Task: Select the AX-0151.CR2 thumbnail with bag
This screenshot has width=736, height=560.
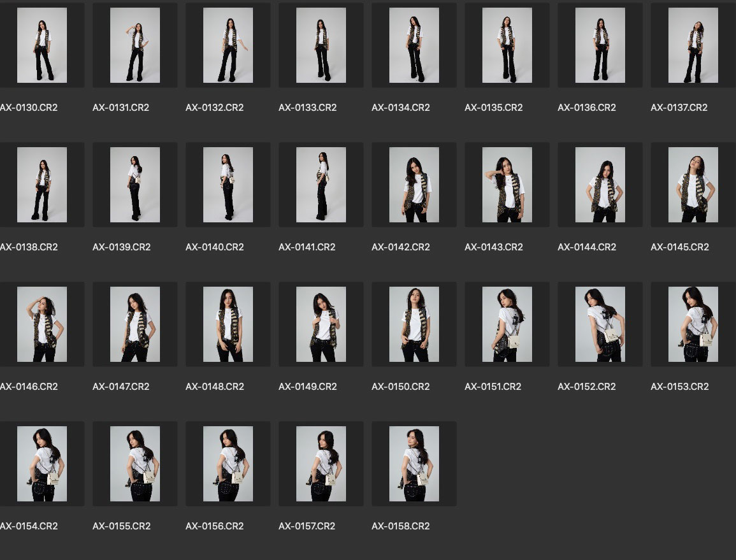Action: point(507,324)
